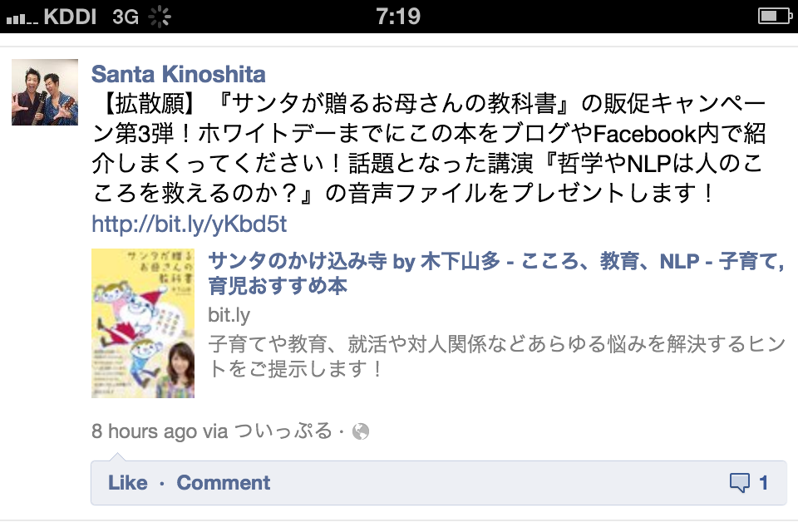Click the Comment button

[224, 483]
